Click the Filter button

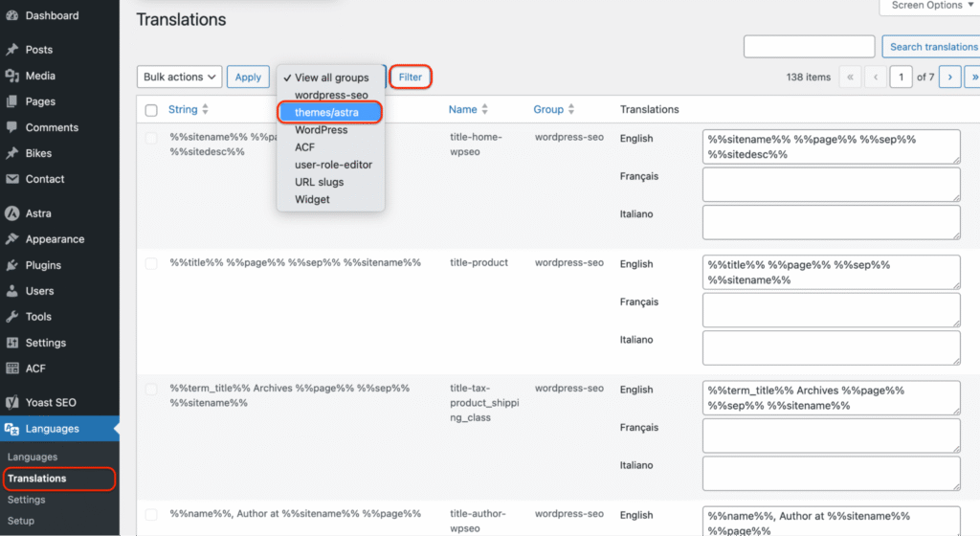click(411, 77)
